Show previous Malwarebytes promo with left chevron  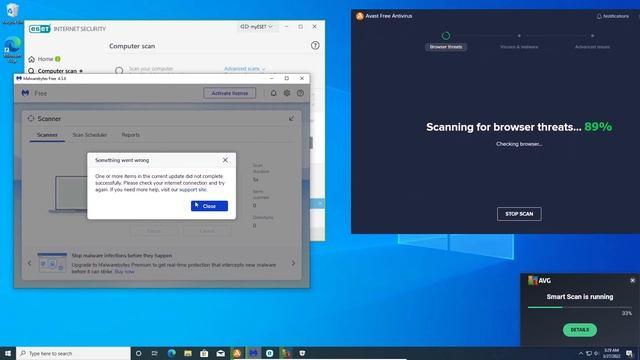pyautogui.click(x=29, y=263)
